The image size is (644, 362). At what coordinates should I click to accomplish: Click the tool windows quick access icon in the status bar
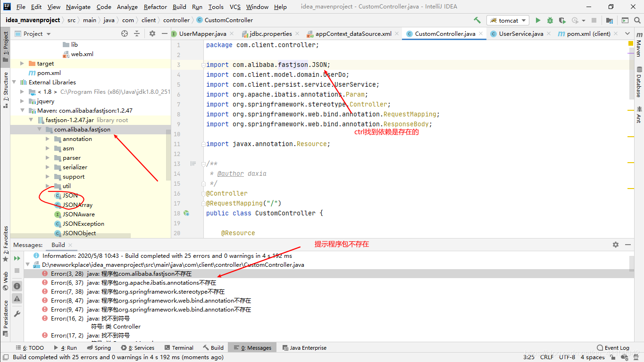[5, 357]
